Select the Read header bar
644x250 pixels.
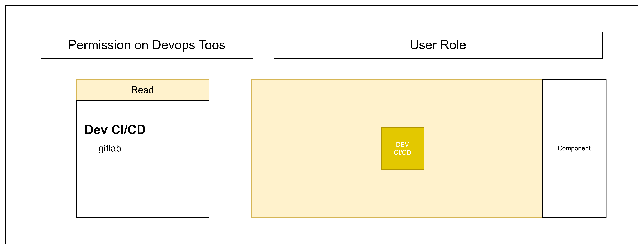click(143, 90)
